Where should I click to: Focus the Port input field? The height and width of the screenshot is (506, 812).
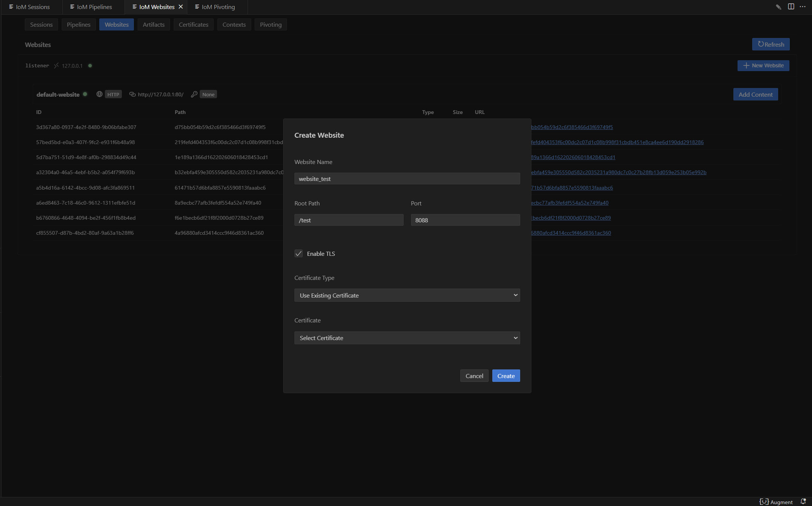point(465,220)
